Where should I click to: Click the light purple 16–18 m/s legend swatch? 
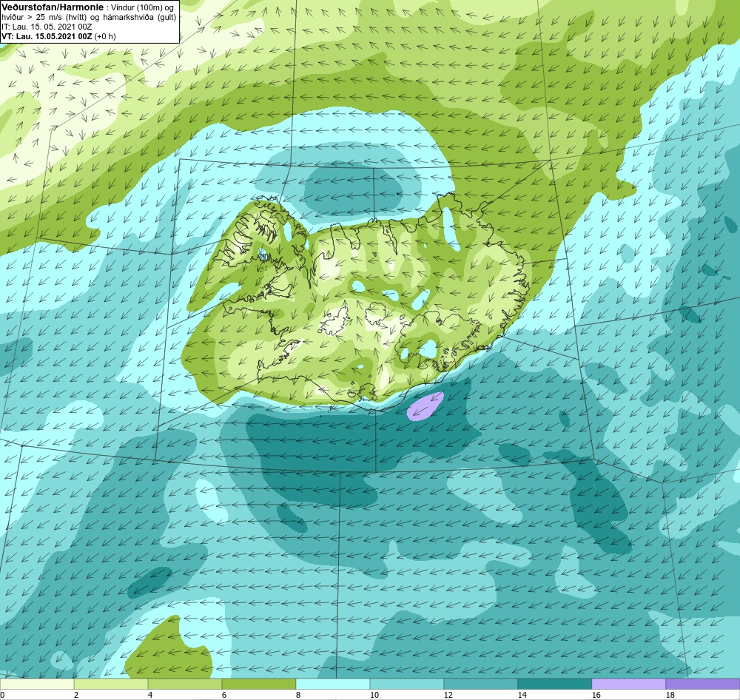click(x=628, y=684)
